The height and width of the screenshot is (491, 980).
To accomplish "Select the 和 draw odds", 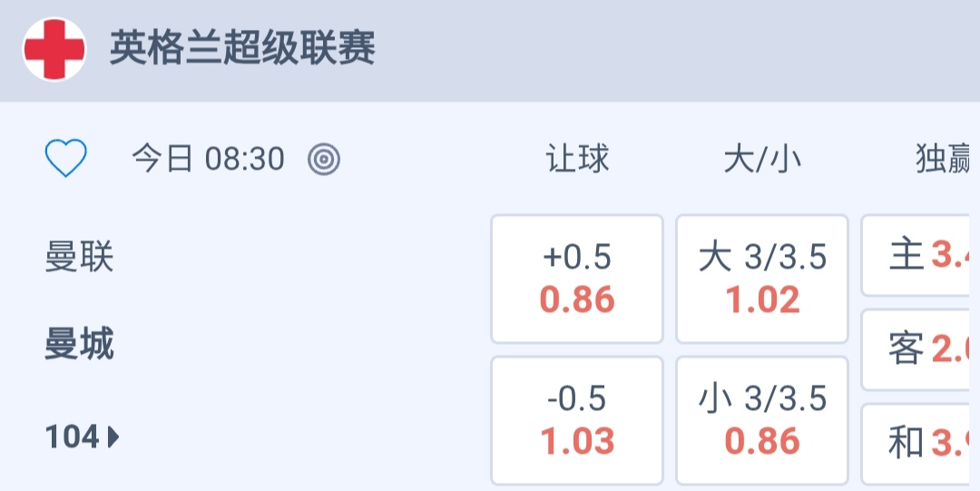I will click(920, 443).
